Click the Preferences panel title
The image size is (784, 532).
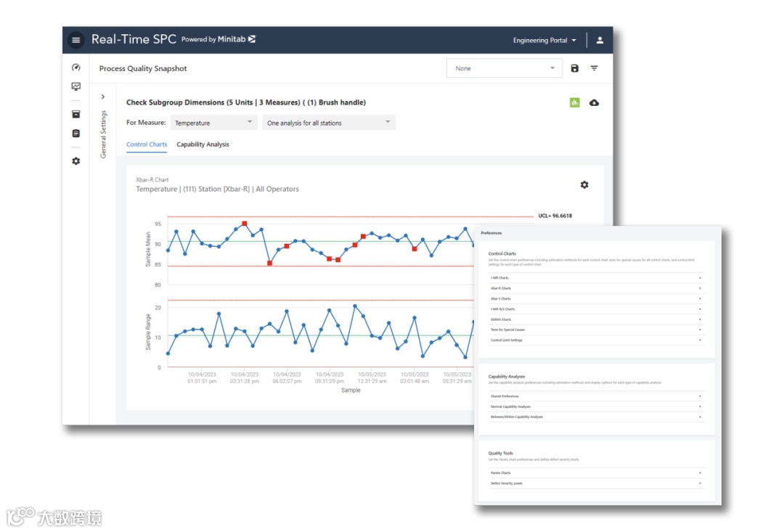[x=491, y=233]
